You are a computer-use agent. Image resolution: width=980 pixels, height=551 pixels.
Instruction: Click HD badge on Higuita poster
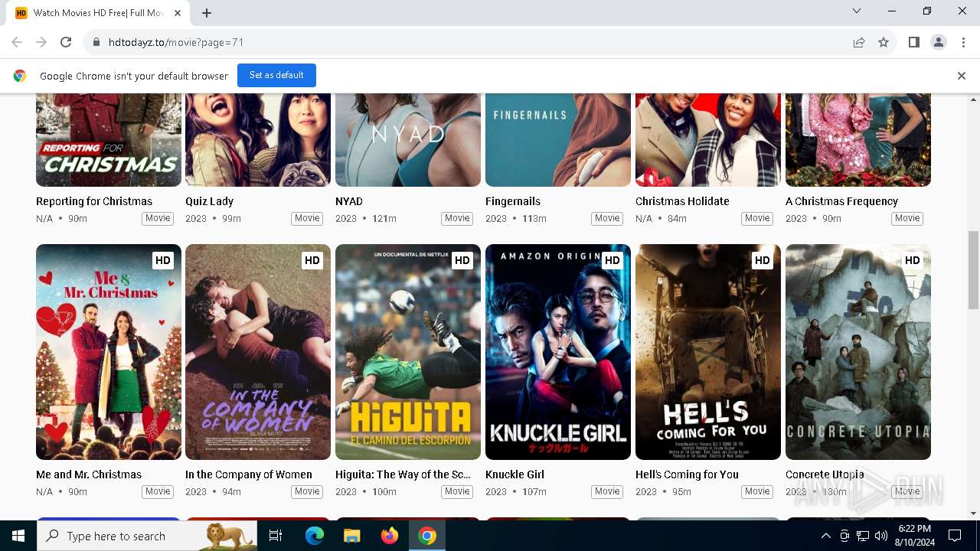pyautogui.click(x=462, y=260)
